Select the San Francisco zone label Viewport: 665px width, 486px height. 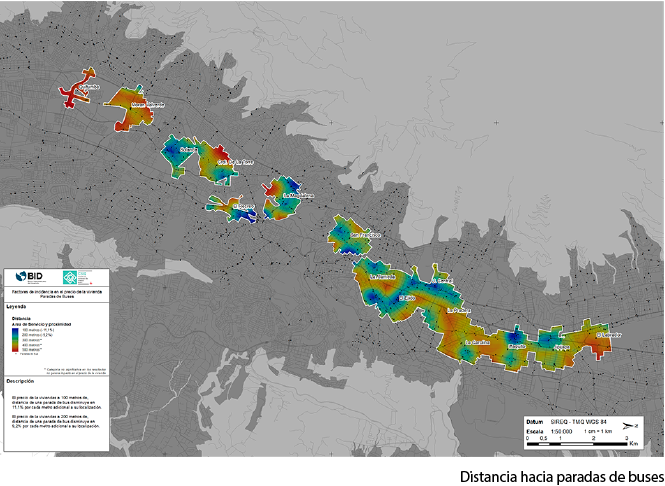click(363, 235)
